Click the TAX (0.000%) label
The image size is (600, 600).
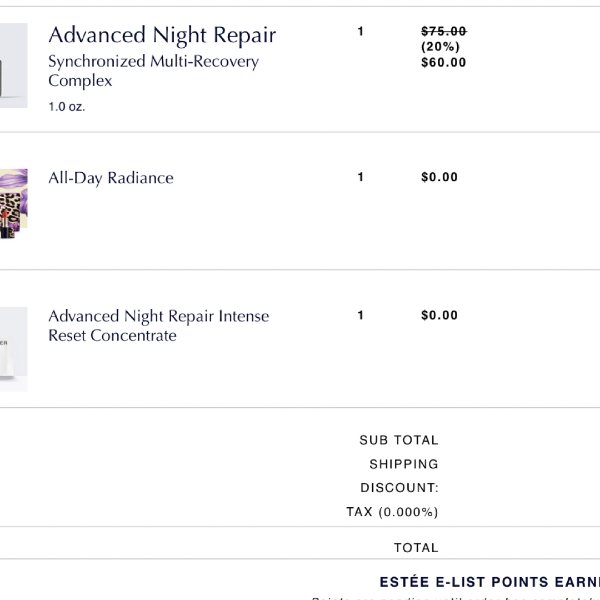[392, 512]
